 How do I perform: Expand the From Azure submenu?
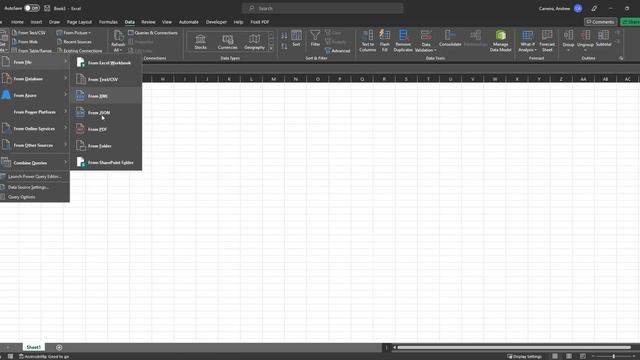pyautogui.click(x=35, y=95)
